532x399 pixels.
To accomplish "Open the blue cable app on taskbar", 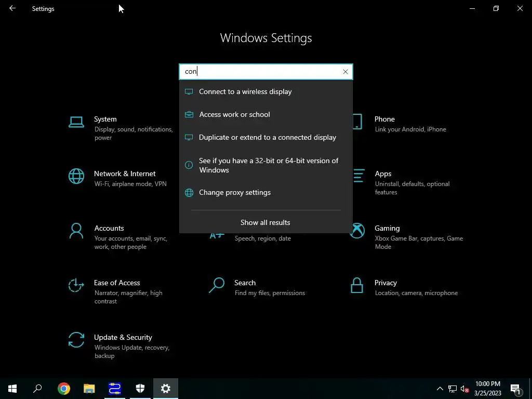I will coord(115,389).
